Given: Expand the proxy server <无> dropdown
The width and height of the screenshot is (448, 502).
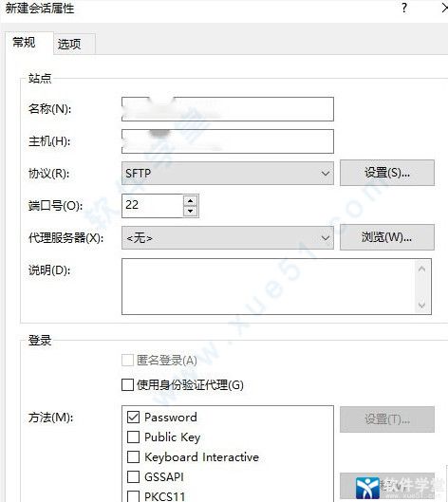Looking at the screenshot, I should 228,238.
